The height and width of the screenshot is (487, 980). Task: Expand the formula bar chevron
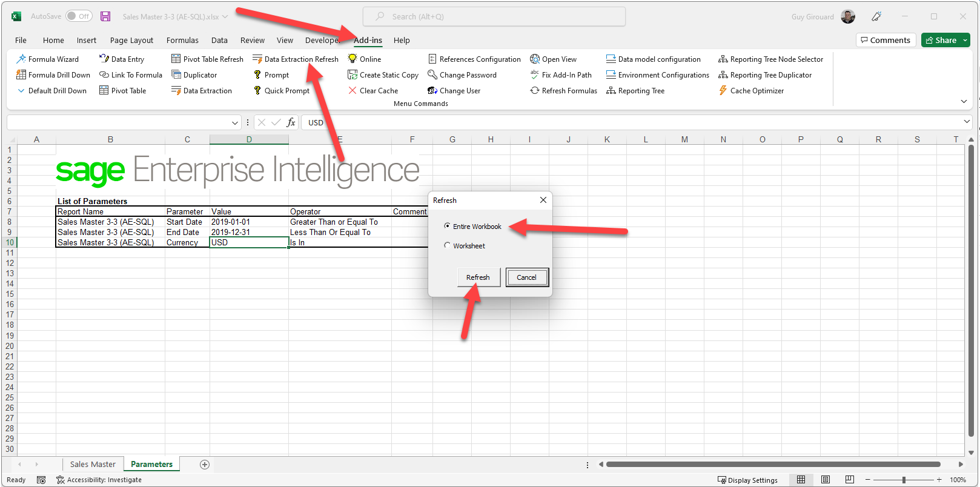point(967,122)
